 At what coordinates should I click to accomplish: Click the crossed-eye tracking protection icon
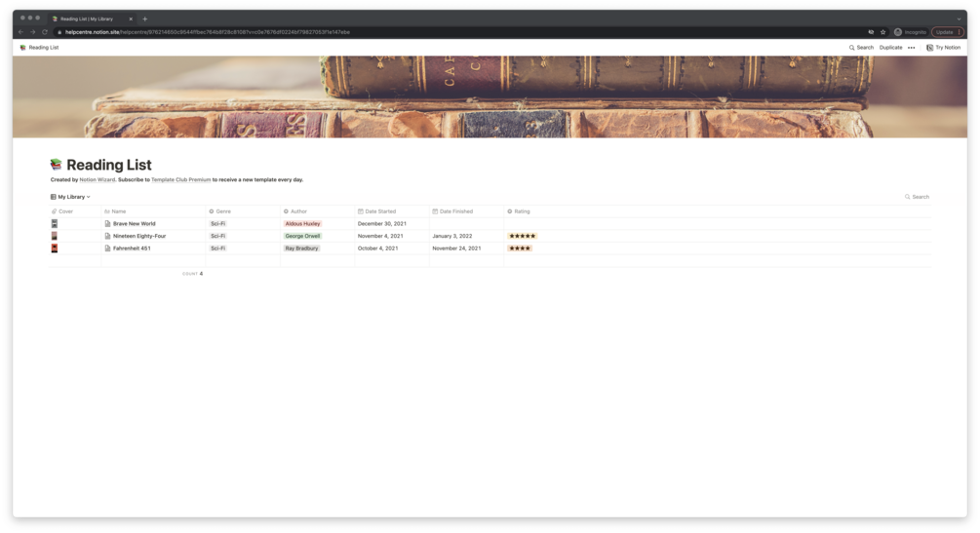point(871,32)
